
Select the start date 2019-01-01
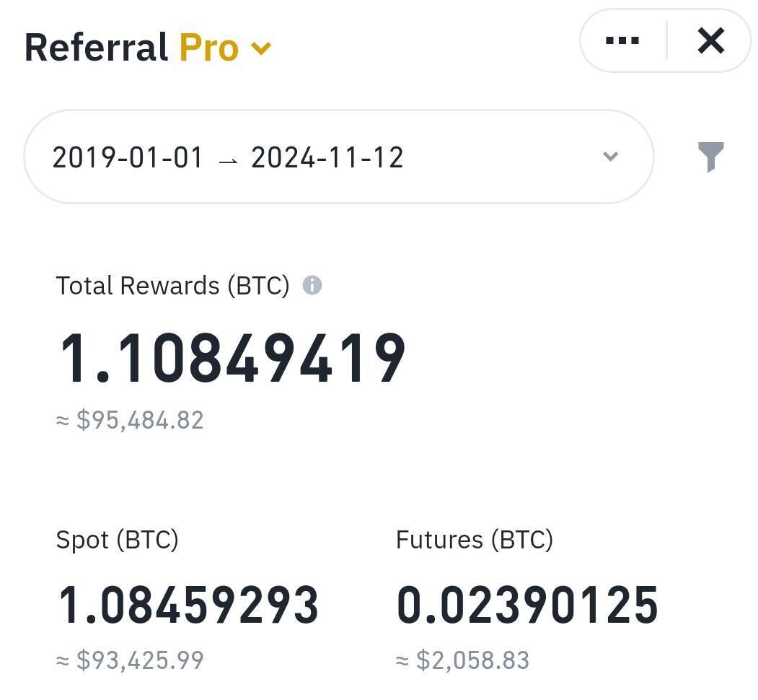(x=128, y=157)
